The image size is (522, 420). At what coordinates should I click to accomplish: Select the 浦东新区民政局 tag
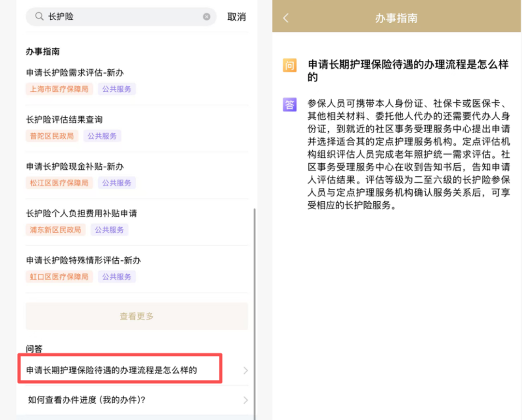click(x=56, y=230)
